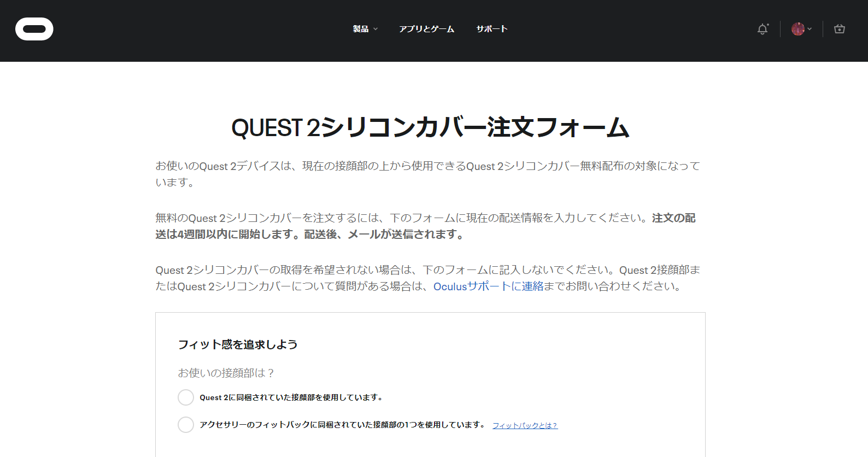Open the 製品 menu item
This screenshot has width=868, height=457.
[x=361, y=29]
